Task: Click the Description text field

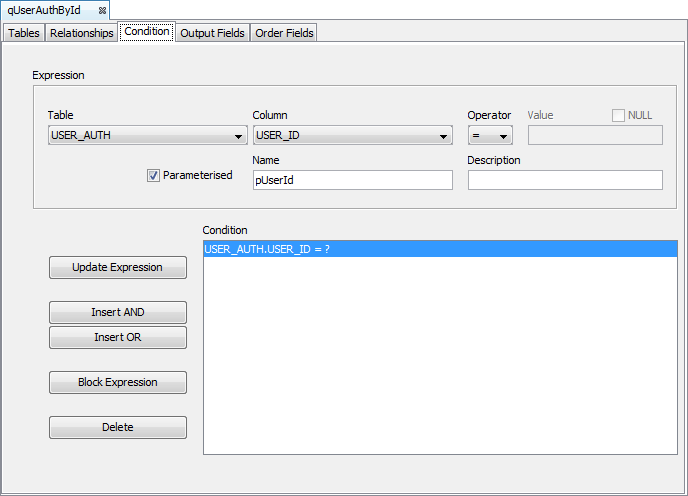Action: click(x=564, y=180)
